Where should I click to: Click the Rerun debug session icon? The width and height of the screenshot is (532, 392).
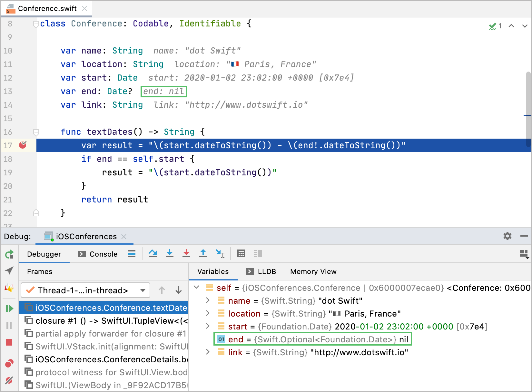[x=9, y=254]
